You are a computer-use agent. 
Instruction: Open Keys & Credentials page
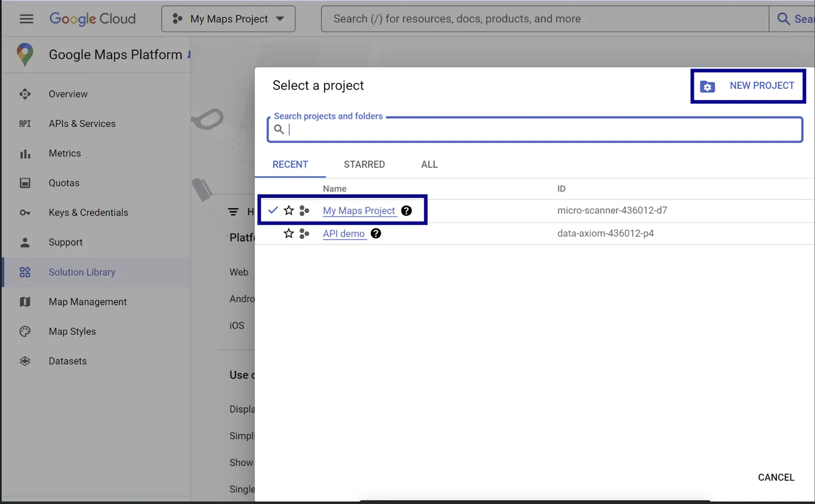click(89, 213)
